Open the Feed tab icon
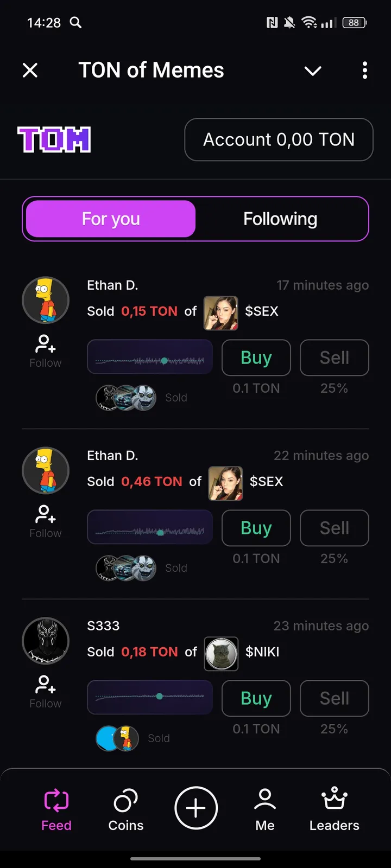The image size is (391, 868). click(56, 800)
